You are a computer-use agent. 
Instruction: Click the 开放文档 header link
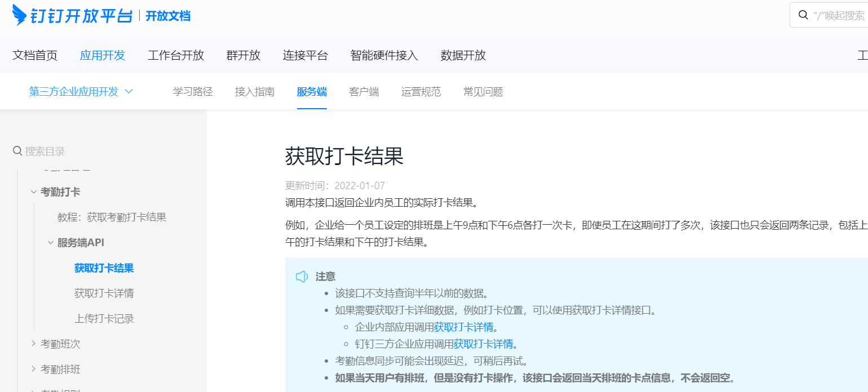point(168,16)
